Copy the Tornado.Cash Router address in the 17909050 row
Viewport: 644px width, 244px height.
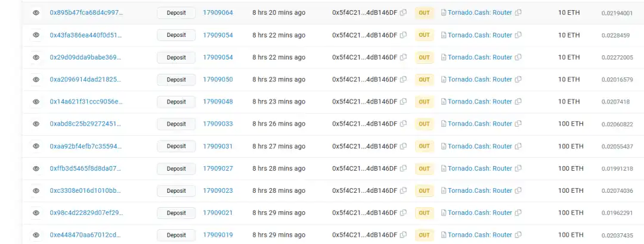coord(518,80)
